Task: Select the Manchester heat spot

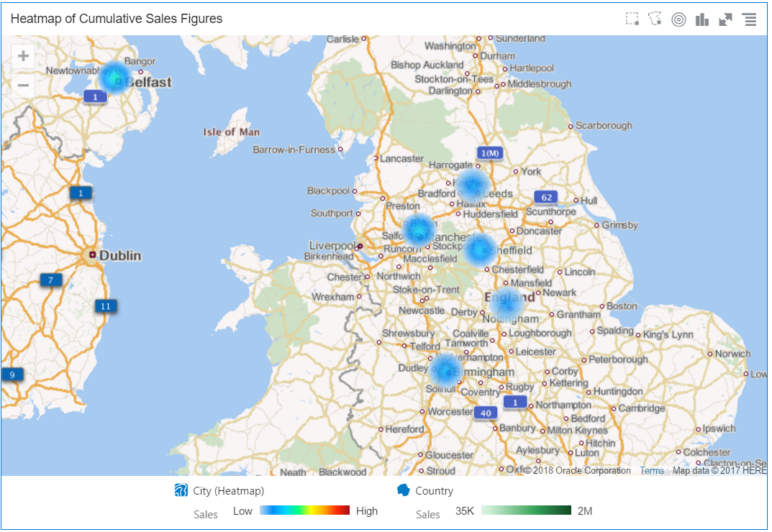Action: point(418,231)
